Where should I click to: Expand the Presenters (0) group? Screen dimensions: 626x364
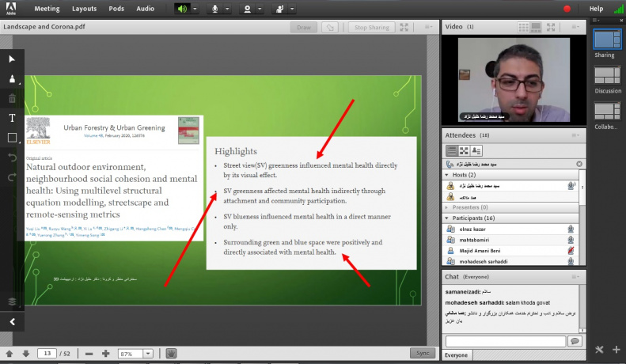tap(448, 207)
